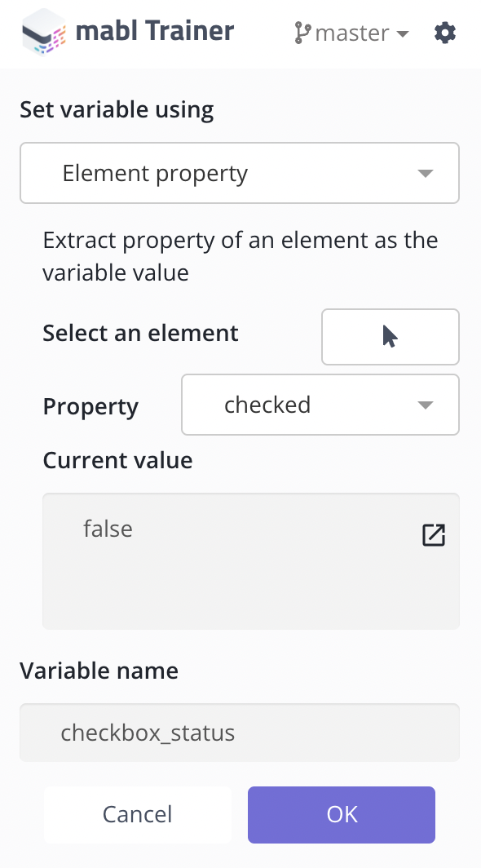Open the Element property dropdown

coord(240,173)
